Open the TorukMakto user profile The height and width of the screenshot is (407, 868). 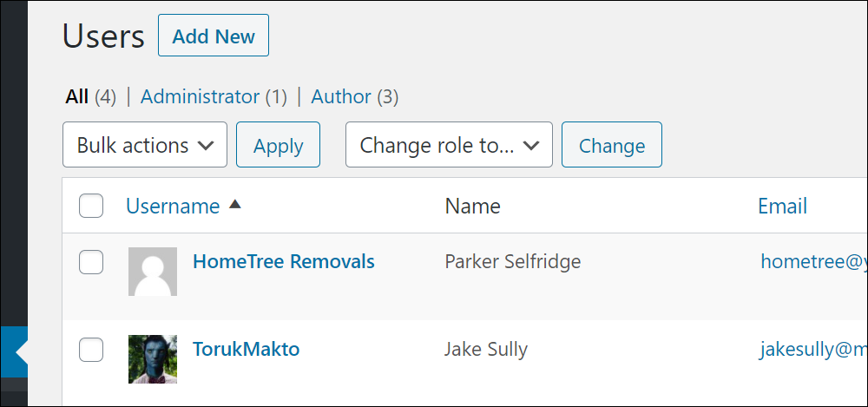(x=246, y=349)
